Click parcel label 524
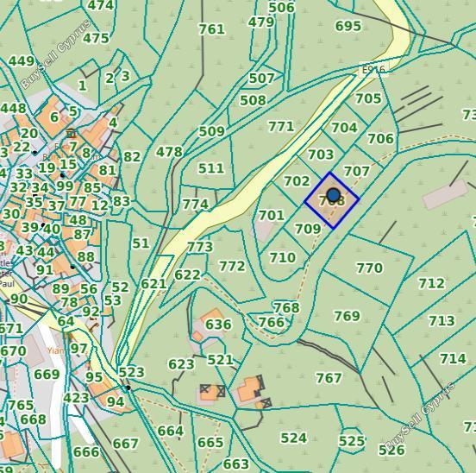Image resolution: width=476 pixels, height=473 pixels. click(293, 438)
